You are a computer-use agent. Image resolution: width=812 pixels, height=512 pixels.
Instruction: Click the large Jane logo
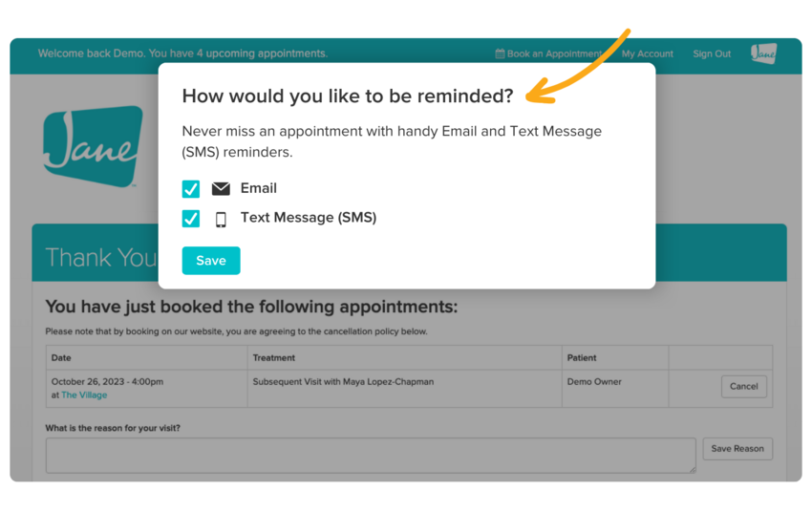[93, 146]
